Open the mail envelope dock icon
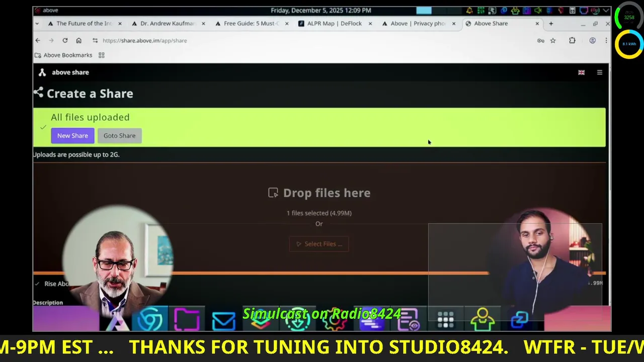This screenshot has width=644, height=362. tap(223, 321)
